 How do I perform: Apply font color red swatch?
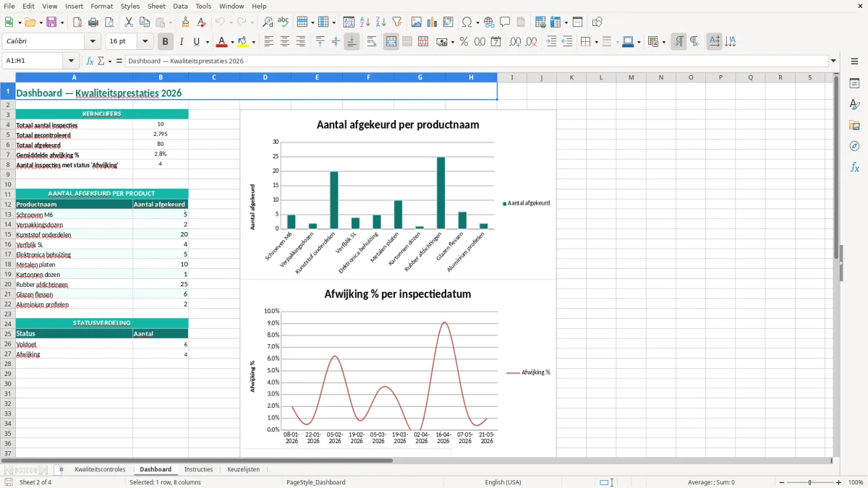click(x=222, y=42)
